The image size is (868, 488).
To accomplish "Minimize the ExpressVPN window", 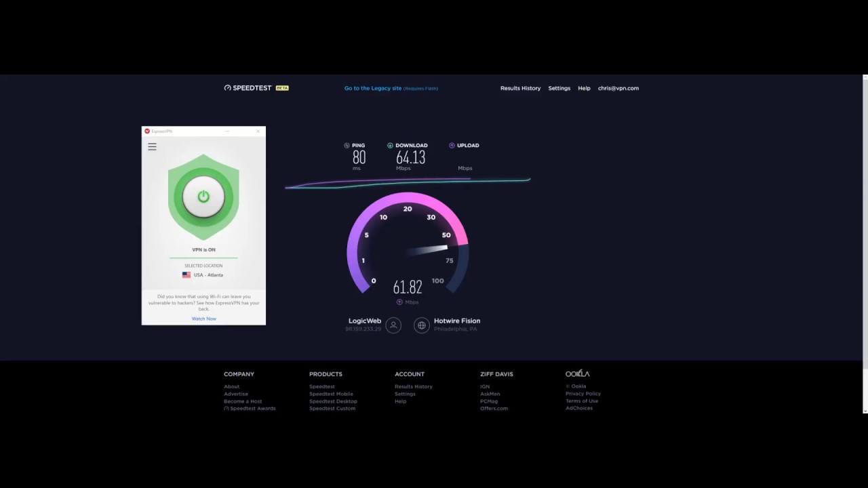I will [x=227, y=131].
